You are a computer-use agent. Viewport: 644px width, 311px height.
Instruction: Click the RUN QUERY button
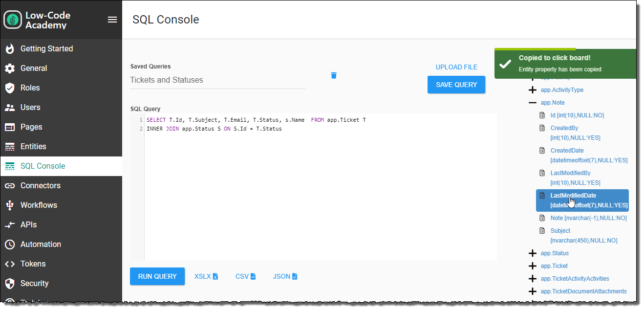[157, 276]
